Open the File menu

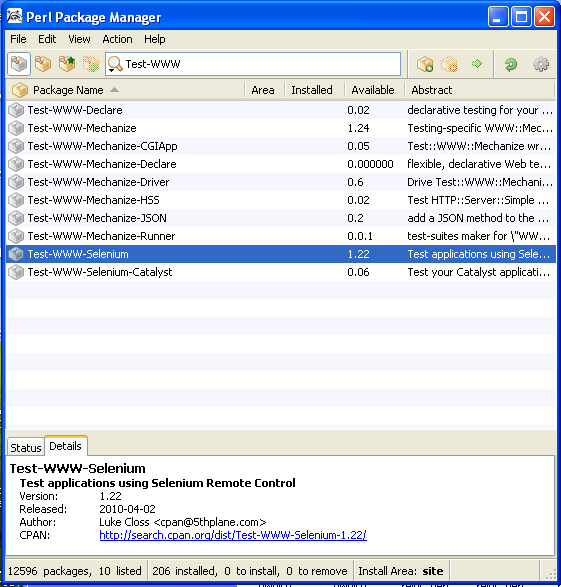(18, 39)
